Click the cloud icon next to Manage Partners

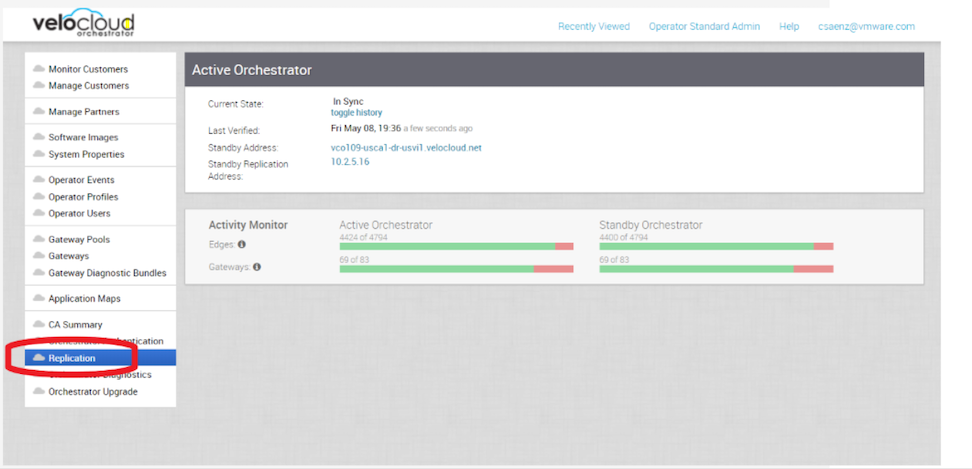point(38,112)
